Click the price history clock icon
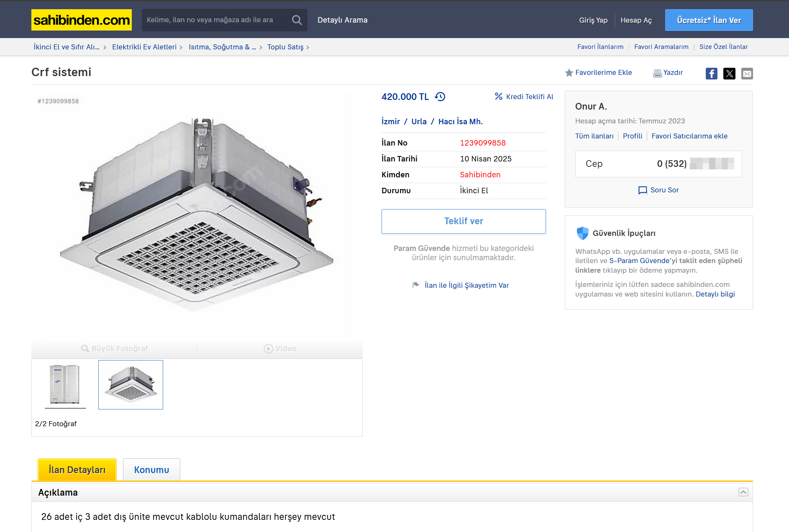 (x=440, y=97)
